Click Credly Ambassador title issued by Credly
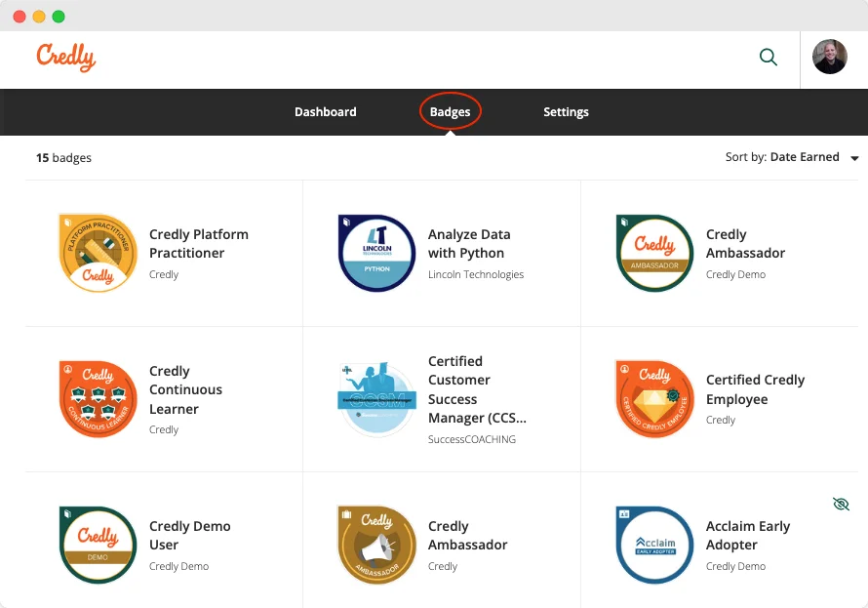Image resolution: width=868 pixels, height=608 pixels. coord(468,536)
